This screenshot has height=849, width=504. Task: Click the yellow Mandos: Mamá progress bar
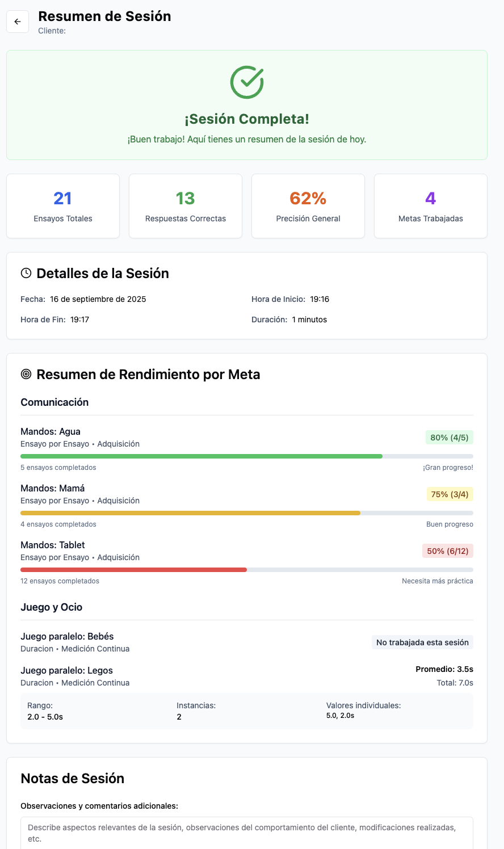pyautogui.click(x=190, y=513)
